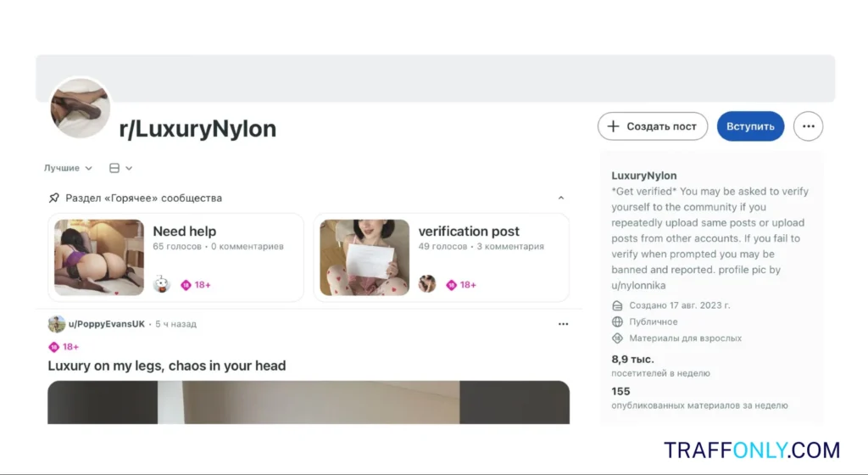Click the u/PoppyEvansUK user avatar
The width and height of the screenshot is (868, 475).
tap(57, 324)
